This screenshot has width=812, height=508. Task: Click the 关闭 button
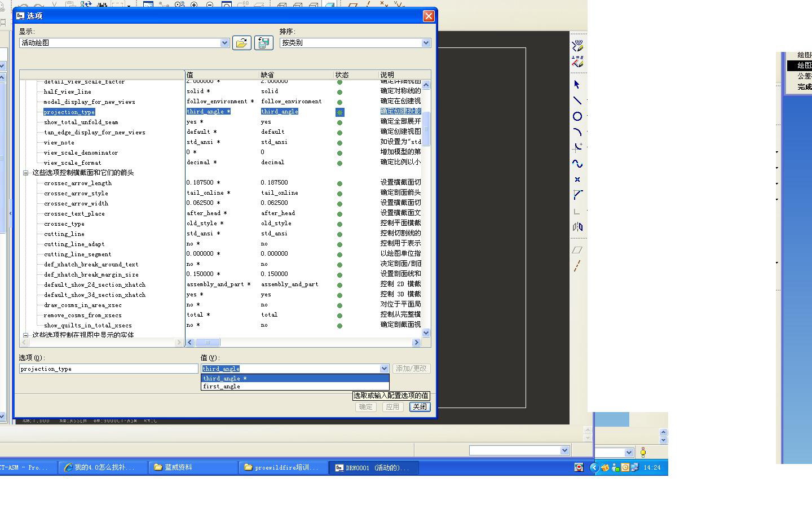coord(420,407)
